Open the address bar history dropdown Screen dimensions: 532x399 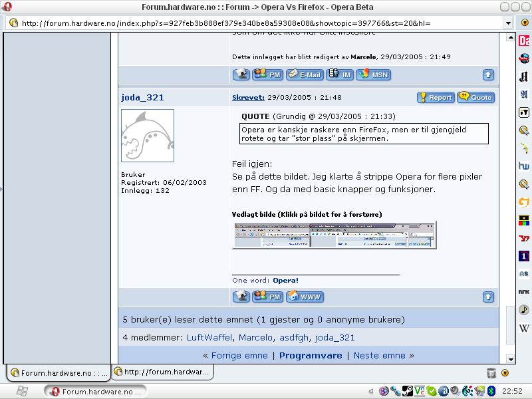[x=508, y=23]
